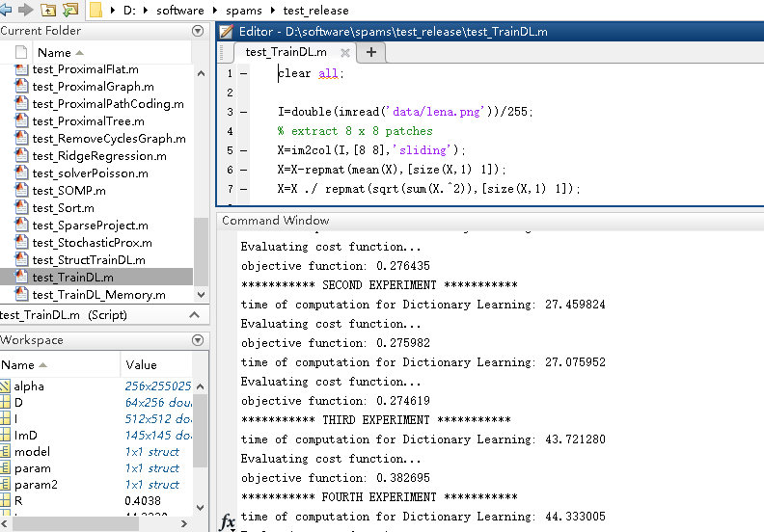Go back with the left arrow icon
764x532 pixels.
pos(6,10)
